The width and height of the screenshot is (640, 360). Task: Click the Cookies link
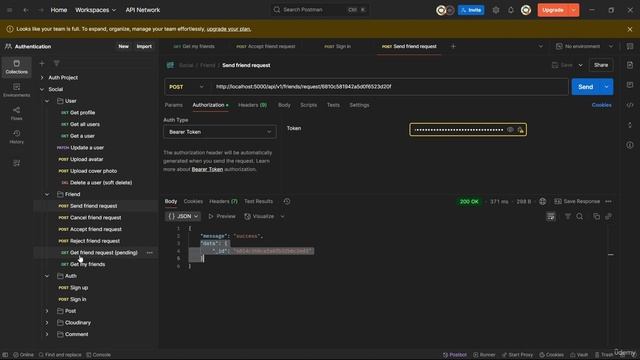[601, 105]
